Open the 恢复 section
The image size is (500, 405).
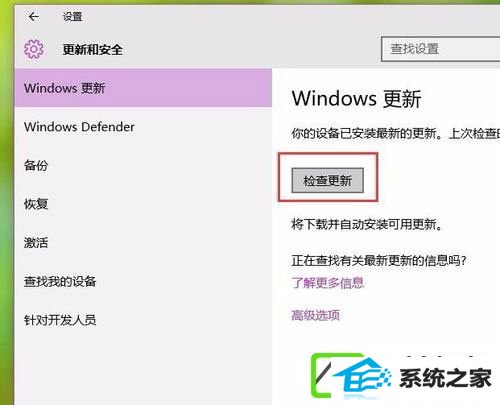point(143,204)
